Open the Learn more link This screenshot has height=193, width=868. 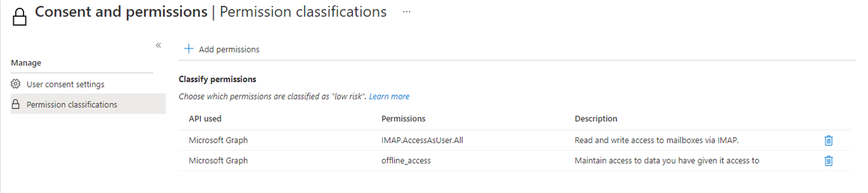[x=389, y=96]
